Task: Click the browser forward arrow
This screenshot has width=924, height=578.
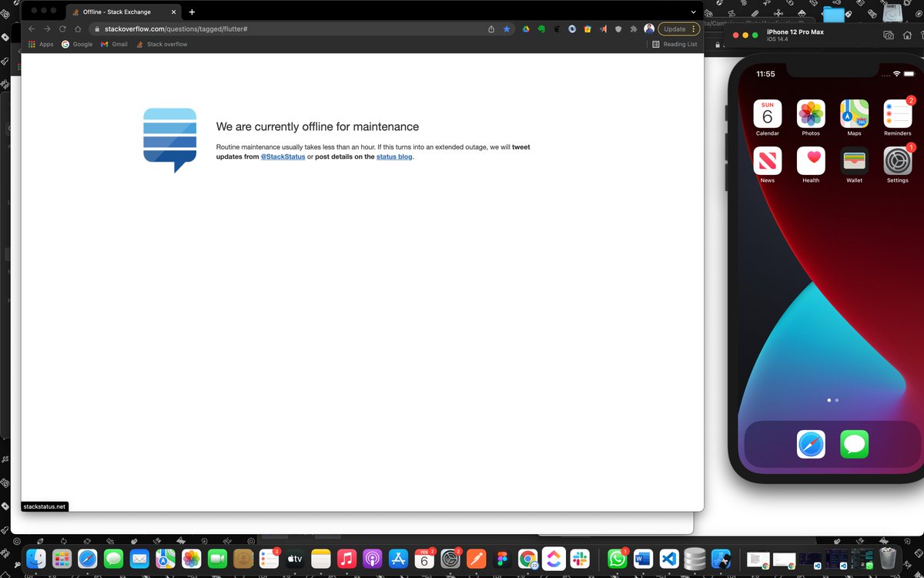Action: (x=47, y=29)
